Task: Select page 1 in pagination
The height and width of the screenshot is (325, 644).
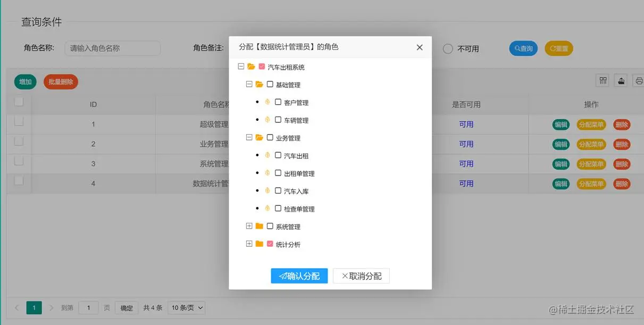Action: coord(34,307)
